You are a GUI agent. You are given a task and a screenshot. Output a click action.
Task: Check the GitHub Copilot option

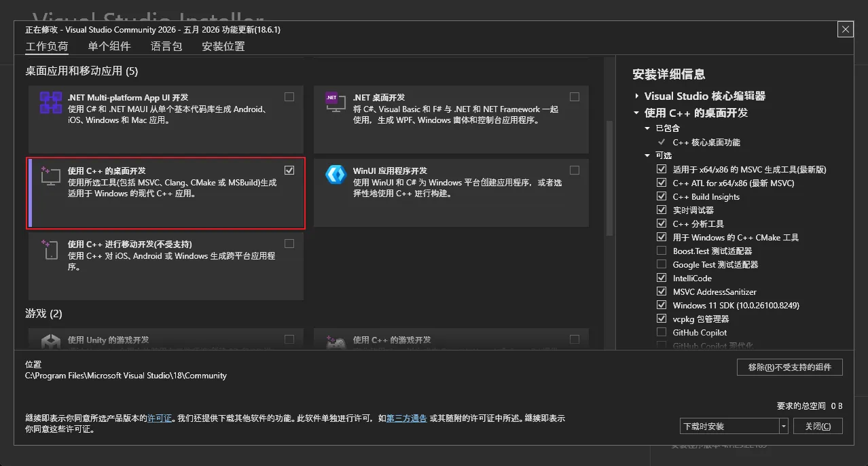pyautogui.click(x=662, y=332)
